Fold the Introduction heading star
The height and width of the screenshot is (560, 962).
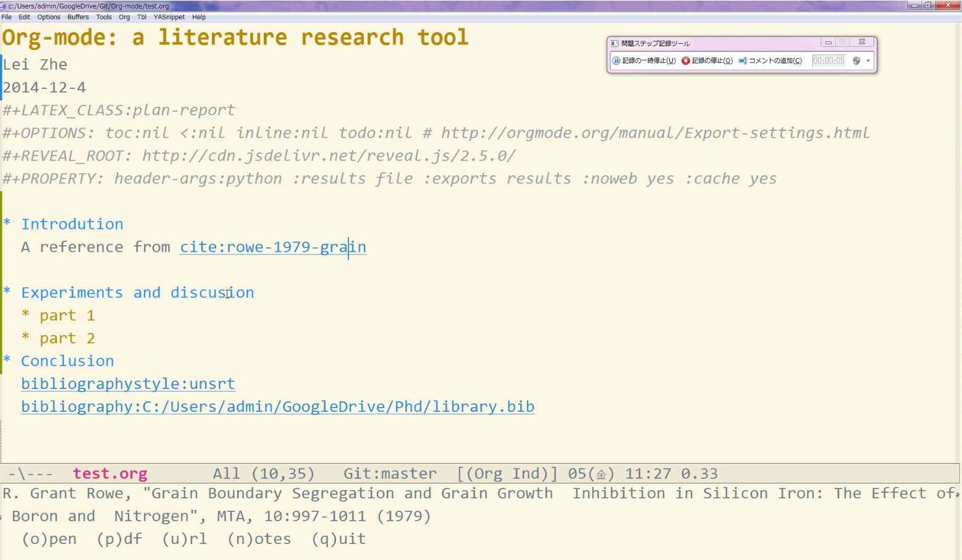7,223
